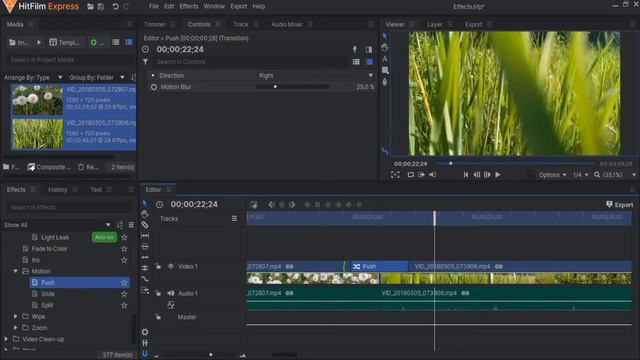The width and height of the screenshot is (640, 360).
Task: Switch to the Audio Mixer tab
Action: 287,24
